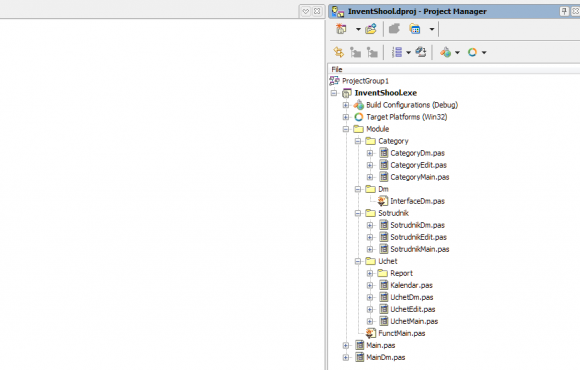Screen dimensions: 580x370
Task: Click the Open folder icon in toolbar
Action: [x=371, y=29]
